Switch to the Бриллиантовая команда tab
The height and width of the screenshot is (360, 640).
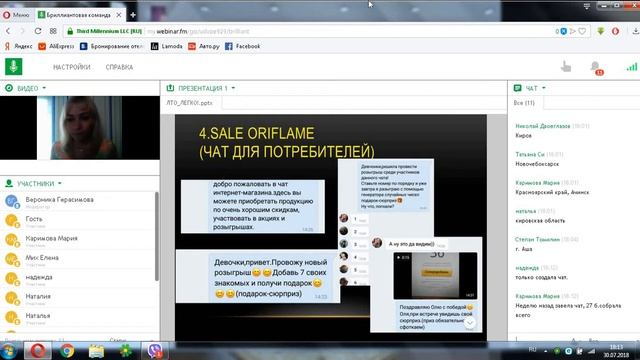click(78, 15)
